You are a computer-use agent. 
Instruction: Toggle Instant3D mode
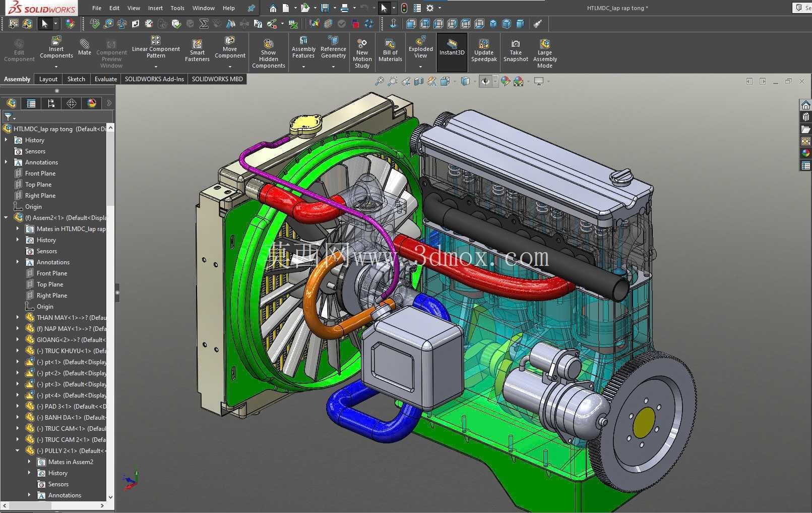[x=452, y=48]
